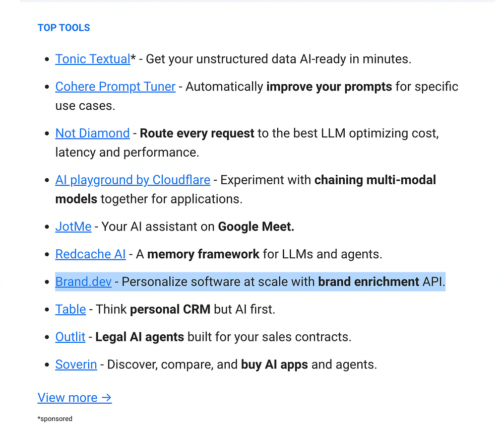Visit the Outlit link
The width and height of the screenshot is (504, 434).
click(71, 337)
